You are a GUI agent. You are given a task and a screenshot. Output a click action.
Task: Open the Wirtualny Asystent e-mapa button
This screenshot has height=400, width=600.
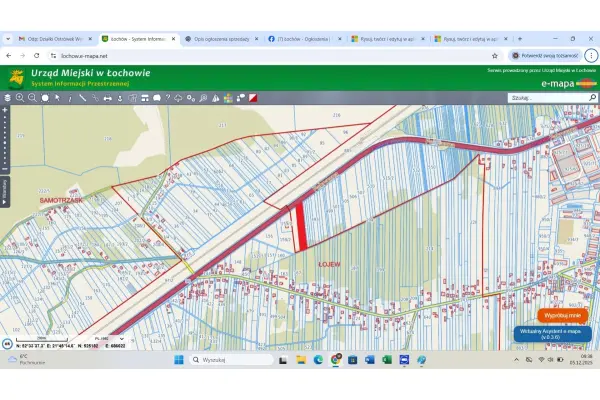click(x=553, y=334)
